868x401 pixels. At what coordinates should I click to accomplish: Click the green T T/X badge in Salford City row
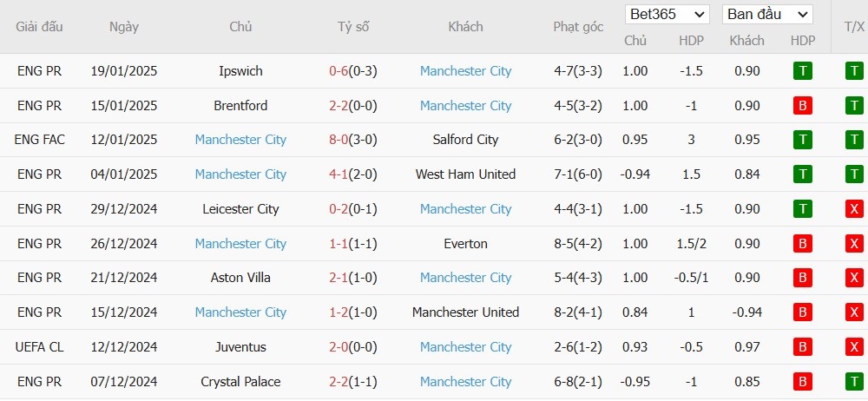854,140
